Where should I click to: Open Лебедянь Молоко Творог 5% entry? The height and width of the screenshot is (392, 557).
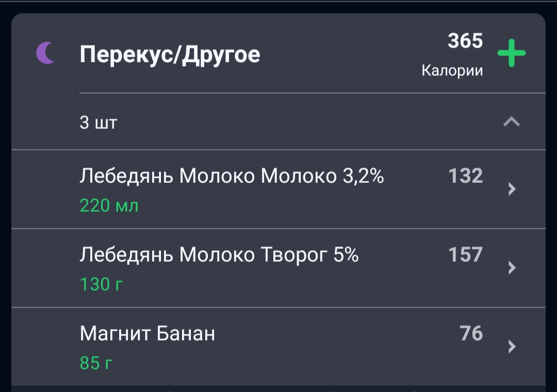[278, 268]
